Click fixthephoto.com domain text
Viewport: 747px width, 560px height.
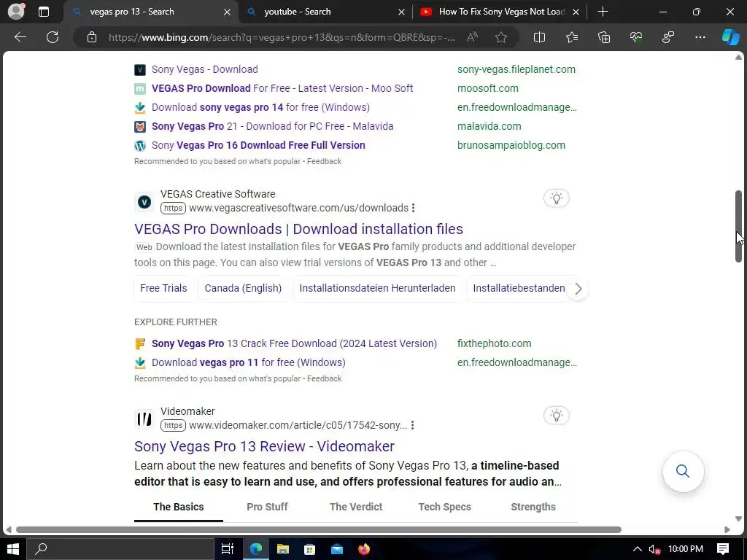pos(494,344)
